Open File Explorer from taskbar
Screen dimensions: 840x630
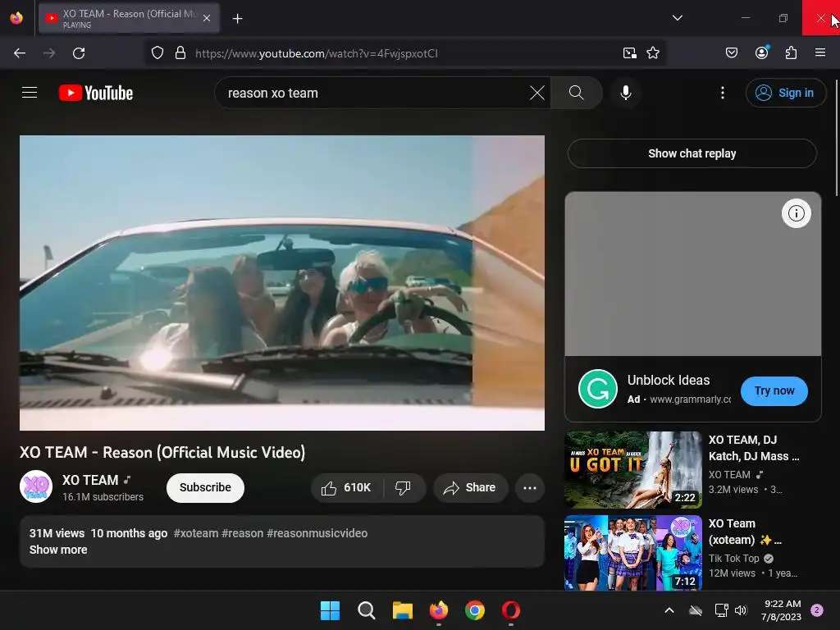click(x=402, y=610)
